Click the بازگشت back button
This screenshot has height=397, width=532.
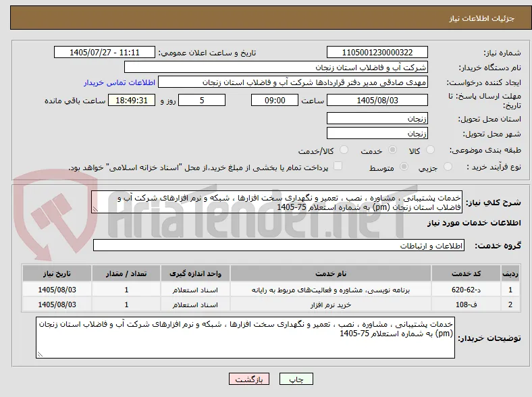(249, 379)
